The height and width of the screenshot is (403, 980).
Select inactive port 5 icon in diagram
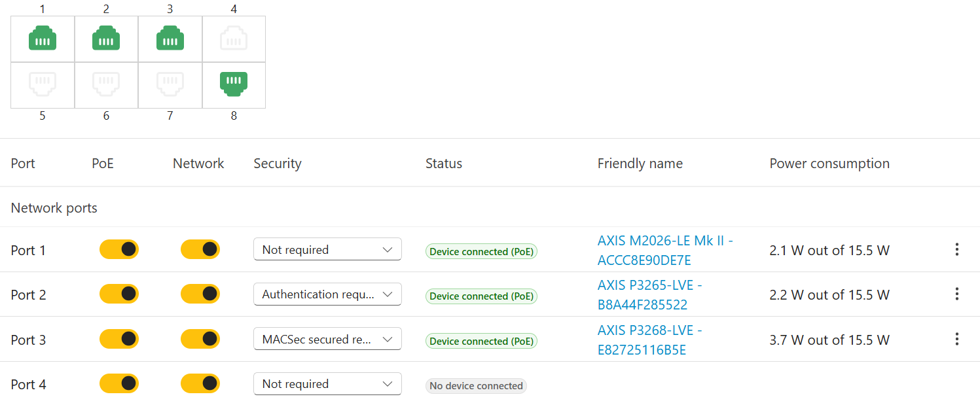tap(43, 84)
